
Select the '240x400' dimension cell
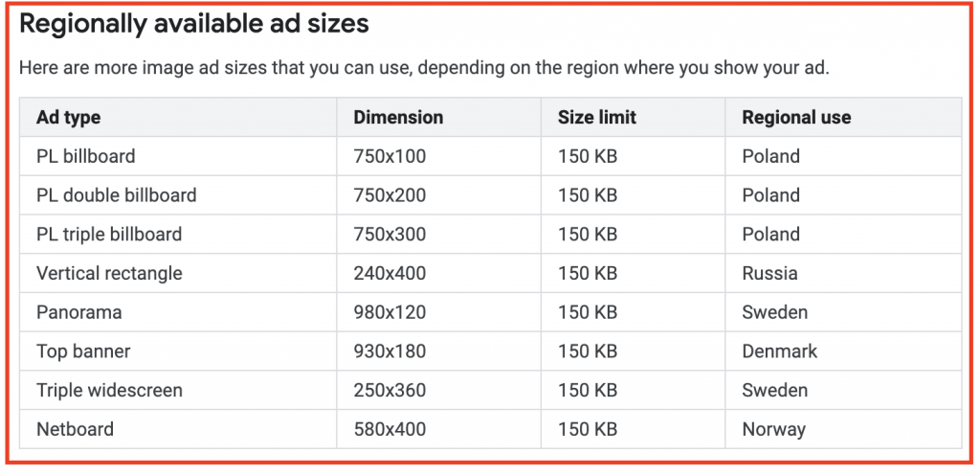(x=390, y=273)
